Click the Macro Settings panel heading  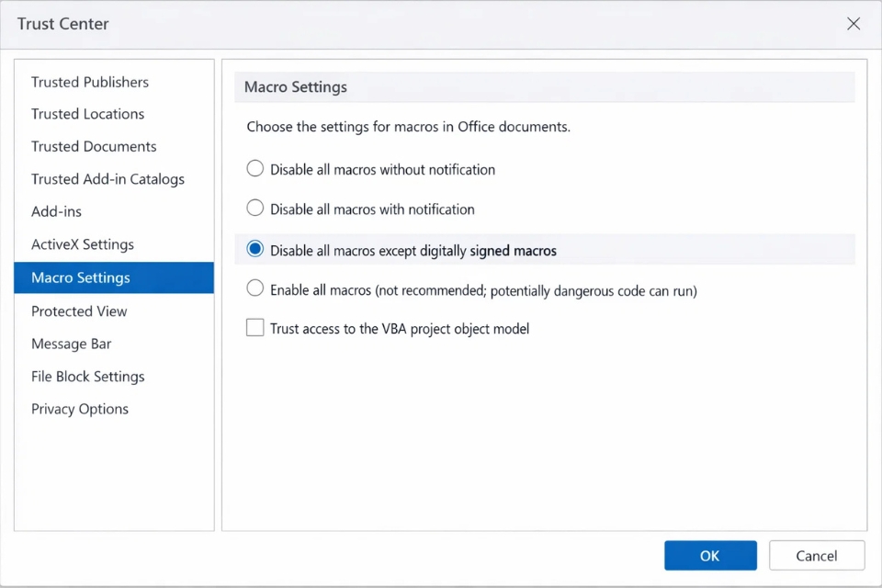(295, 86)
